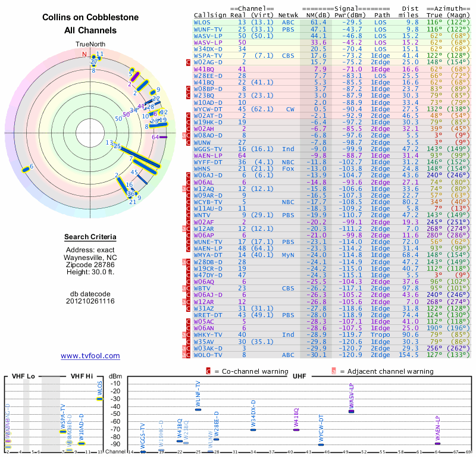The height and width of the screenshot is (457, 476).
Task: Click the WASV-LP marker in UHF spectrum chart
Action: [351, 411]
